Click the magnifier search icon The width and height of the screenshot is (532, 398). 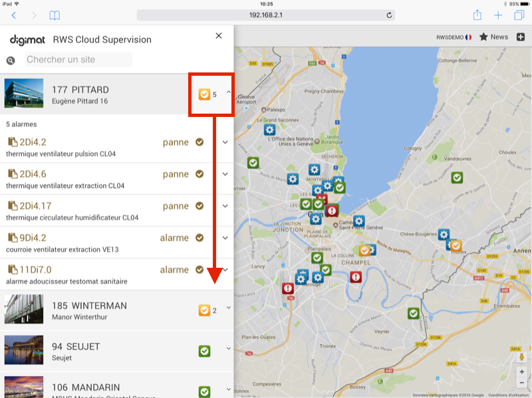click(x=11, y=60)
